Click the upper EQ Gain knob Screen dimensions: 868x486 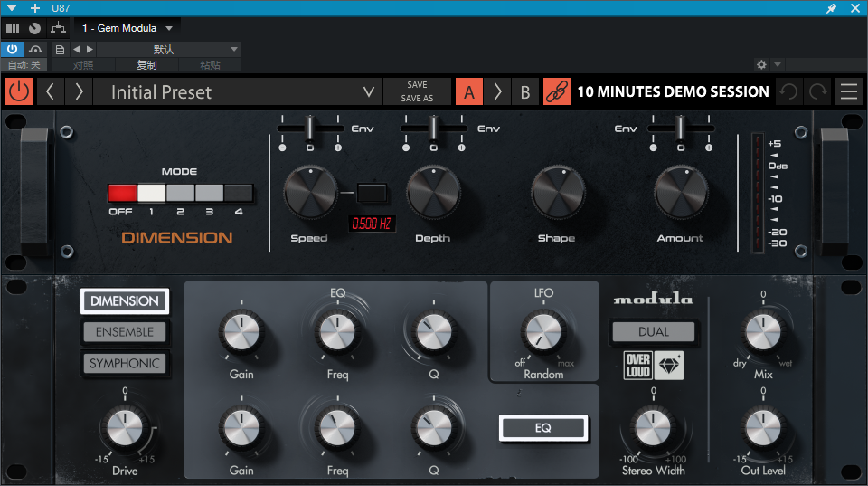coord(241,332)
